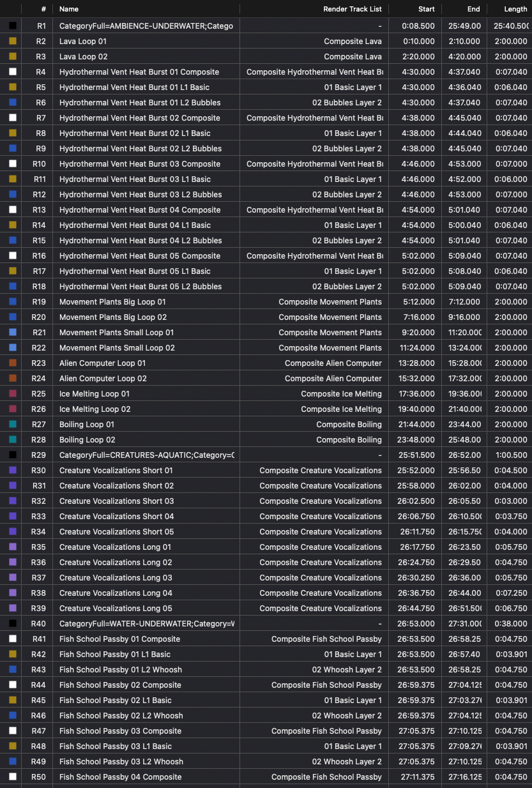532x788 pixels.
Task: Select region Ice Melting Loop 02
Action: pos(95,409)
